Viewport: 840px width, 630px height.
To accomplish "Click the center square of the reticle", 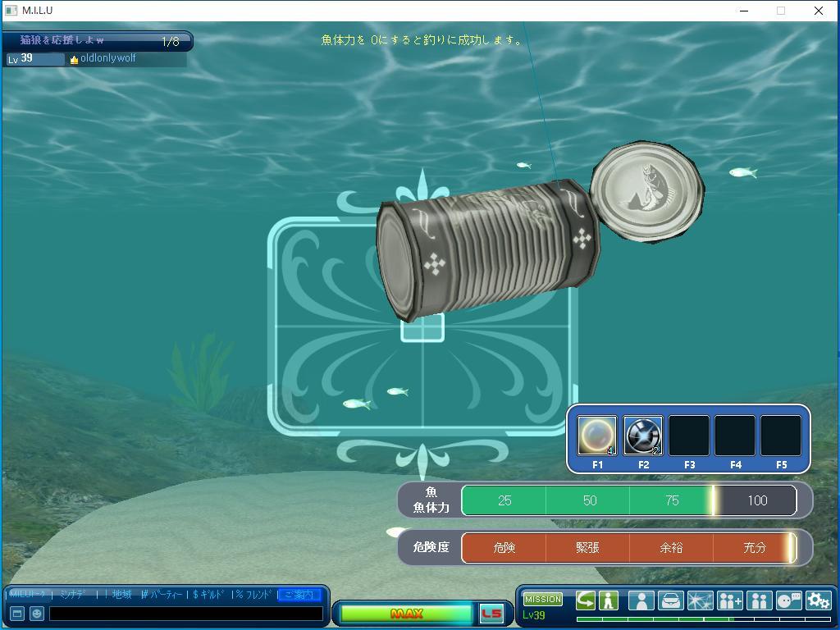I will click(422, 326).
